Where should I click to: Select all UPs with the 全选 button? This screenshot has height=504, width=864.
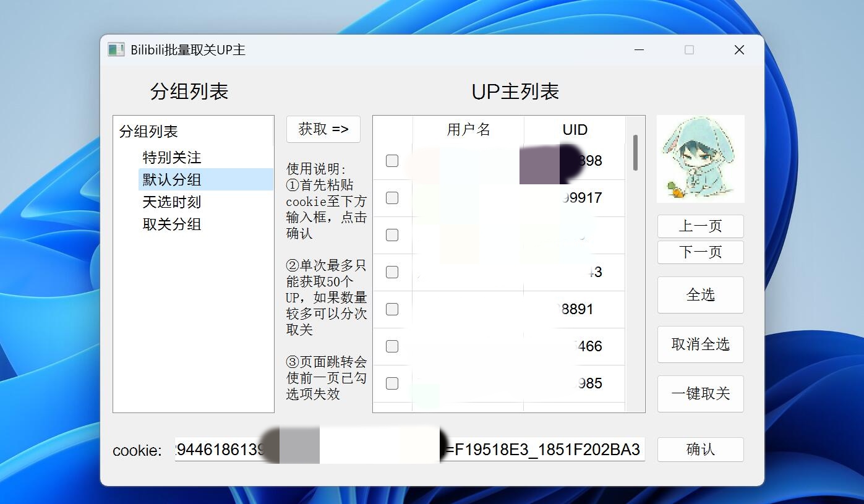[x=700, y=295]
